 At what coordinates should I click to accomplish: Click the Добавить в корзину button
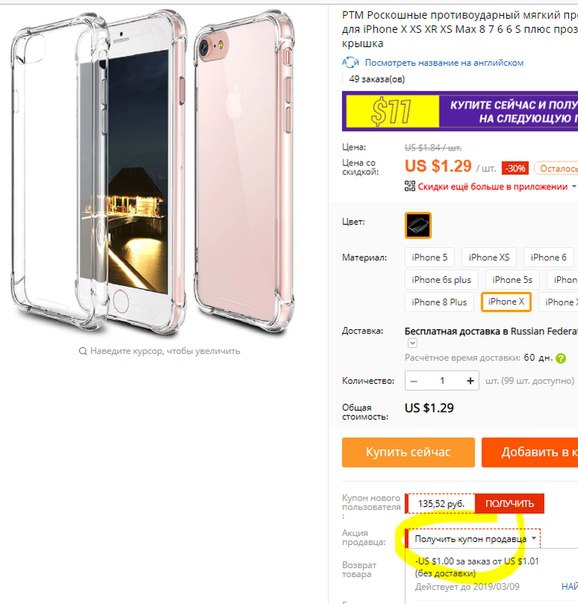pos(530,452)
